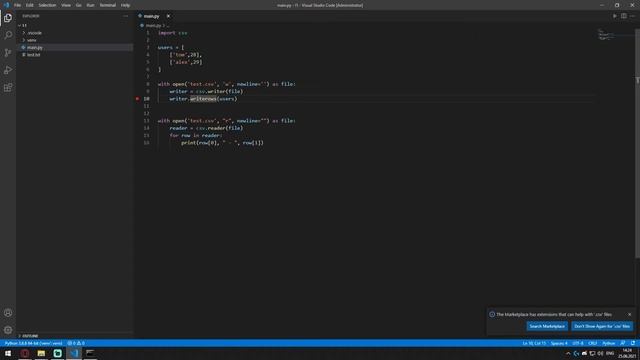
Task: Dismiss the Marketplace notification
Action: pos(629,314)
